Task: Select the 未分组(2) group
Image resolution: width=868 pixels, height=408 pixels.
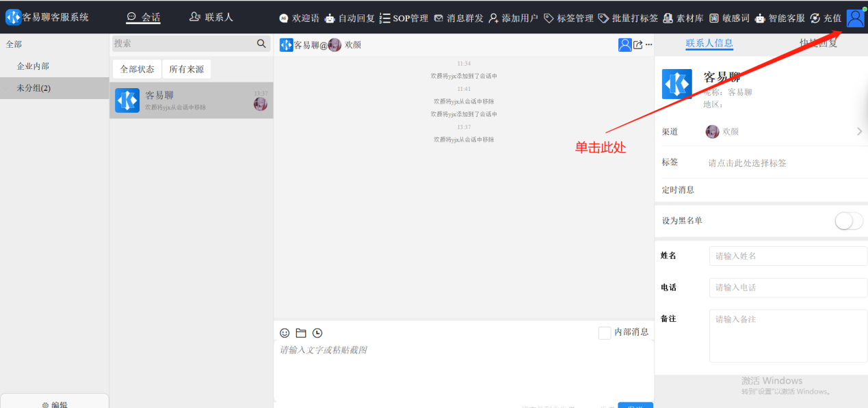Action: (x=54, y=88)
